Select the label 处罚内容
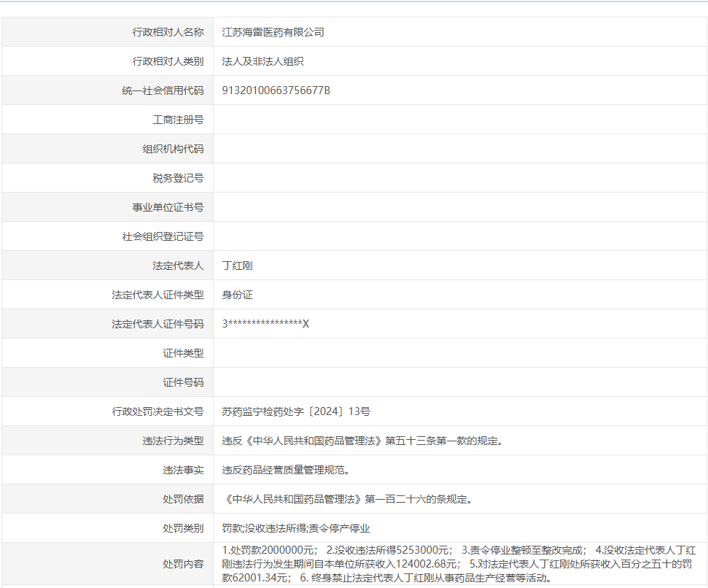Screen dimensions: 708x588 [x=183, y=564]
